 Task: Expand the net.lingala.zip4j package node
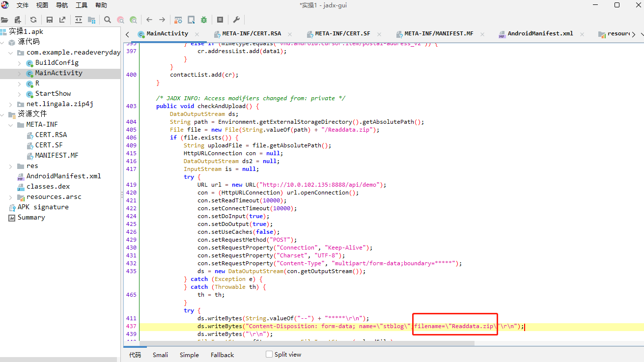pyautogui.click(x=11, y=104)
